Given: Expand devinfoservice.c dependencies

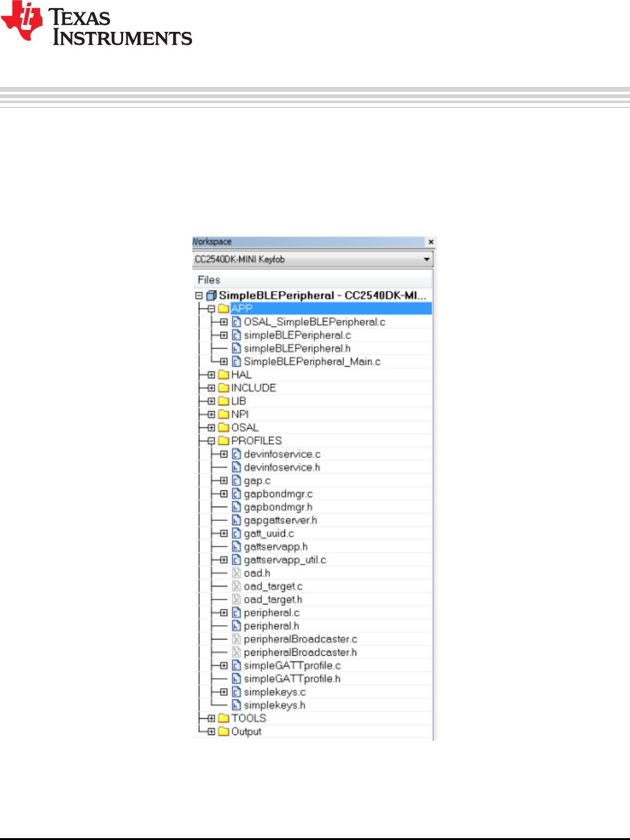Looking at the screenshot, I should 224,454.
